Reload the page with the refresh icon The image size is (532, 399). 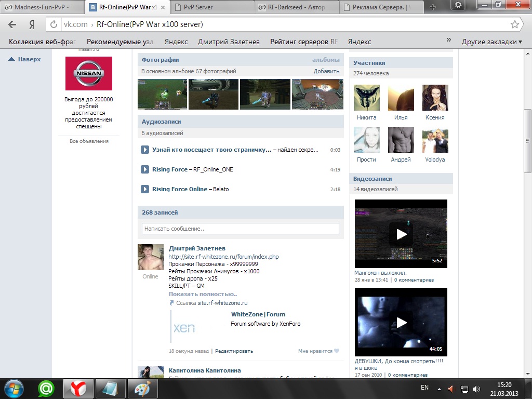pyautogui.click(x=54, y=24)
